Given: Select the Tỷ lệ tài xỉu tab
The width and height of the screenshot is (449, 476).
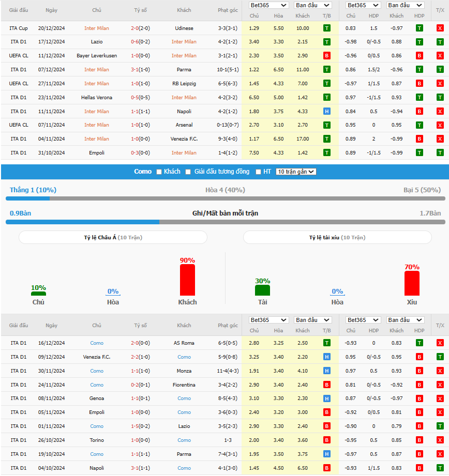Looking at the screenshot, I should (x=337, y=237).
